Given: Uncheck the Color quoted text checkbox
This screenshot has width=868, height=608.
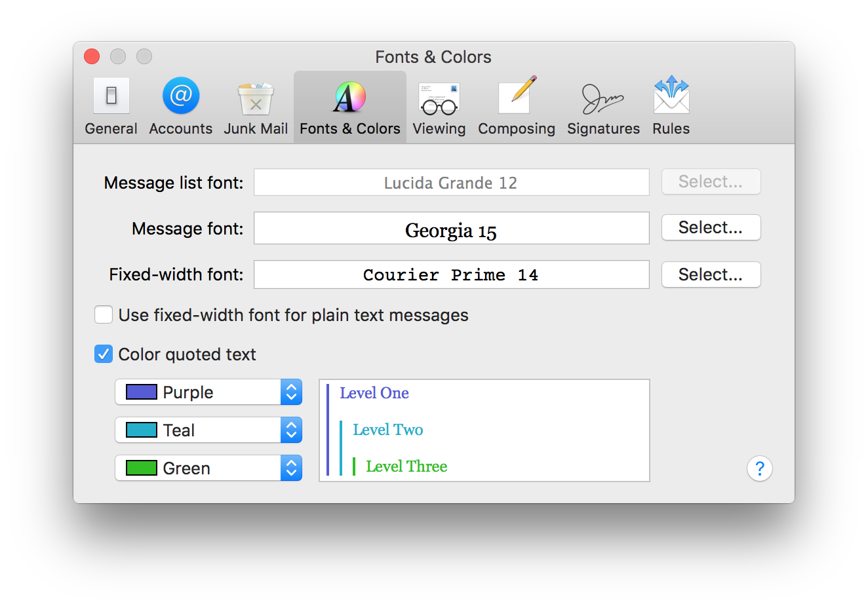Looking at the screenshot, I should coord(104,354).
